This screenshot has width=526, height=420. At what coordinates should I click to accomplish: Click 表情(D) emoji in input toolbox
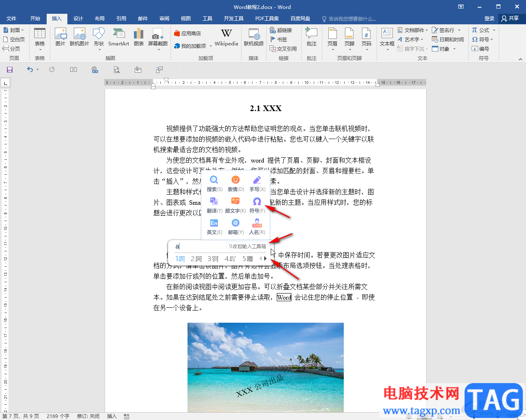[x=235, y=184]
